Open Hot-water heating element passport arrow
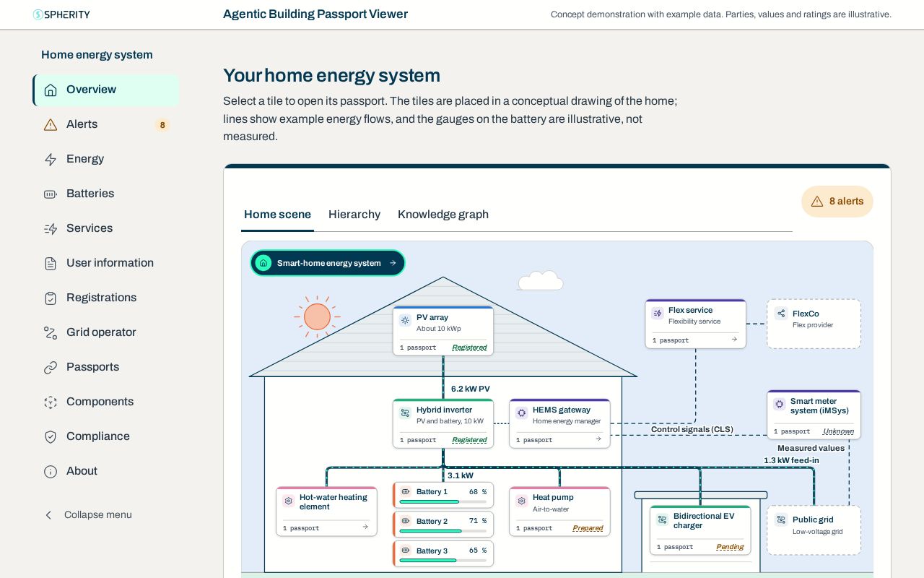 pyautogui.click(x=365, y=527)
